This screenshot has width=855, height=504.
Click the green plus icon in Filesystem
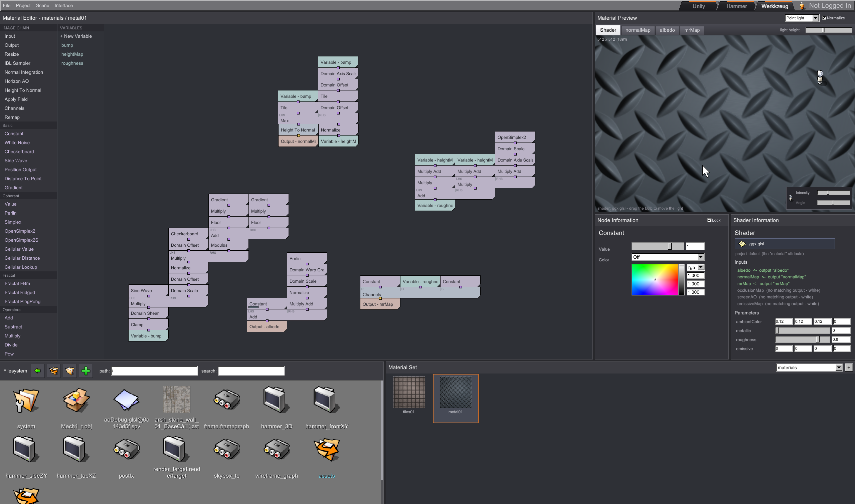pyautogui.click(x=85, y=370)
